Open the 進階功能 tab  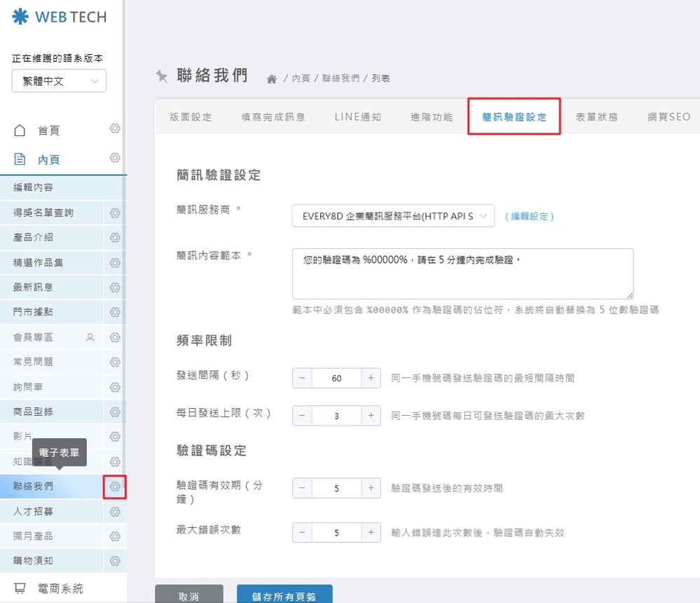coord(432,117)
